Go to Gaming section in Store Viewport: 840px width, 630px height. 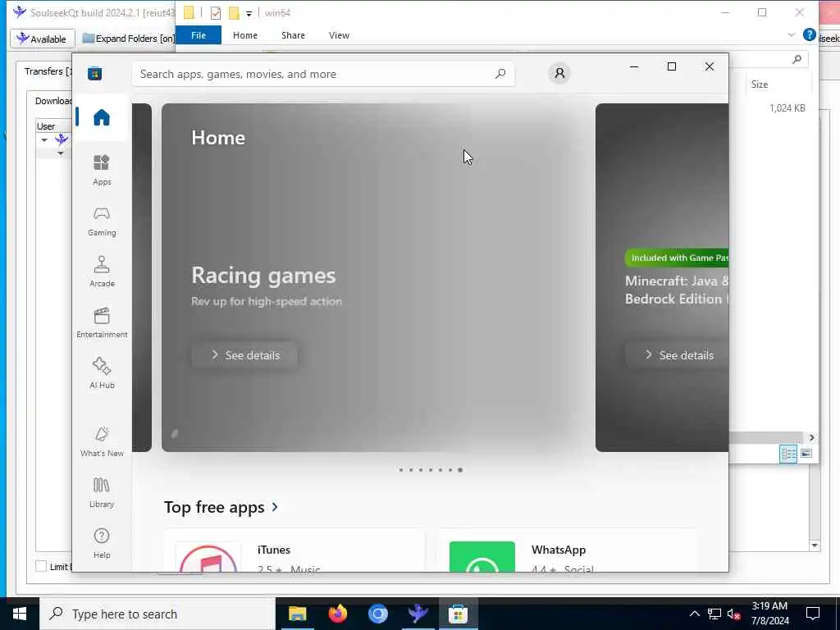(101, 221)
